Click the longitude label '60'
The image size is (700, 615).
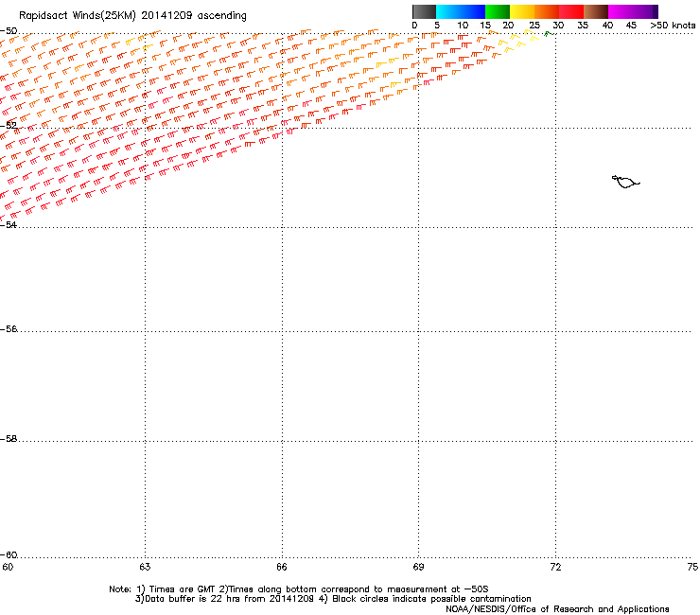pos(8,567)
